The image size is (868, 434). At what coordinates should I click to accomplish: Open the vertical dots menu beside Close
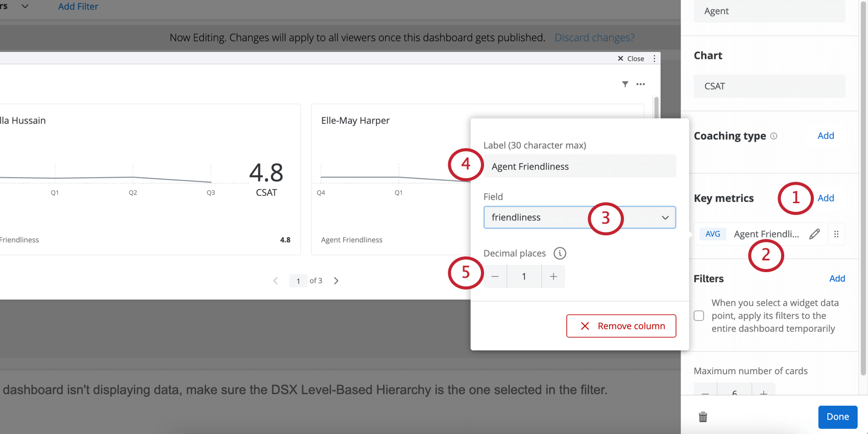click(x=654, y=59)
